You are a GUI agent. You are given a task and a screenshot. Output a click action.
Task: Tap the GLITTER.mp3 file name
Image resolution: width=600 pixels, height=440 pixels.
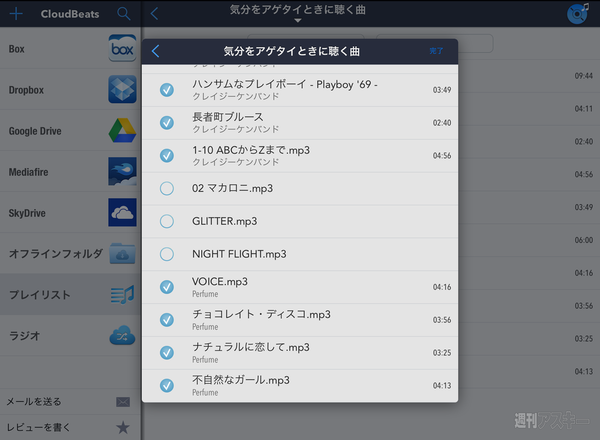click(225, 221)
